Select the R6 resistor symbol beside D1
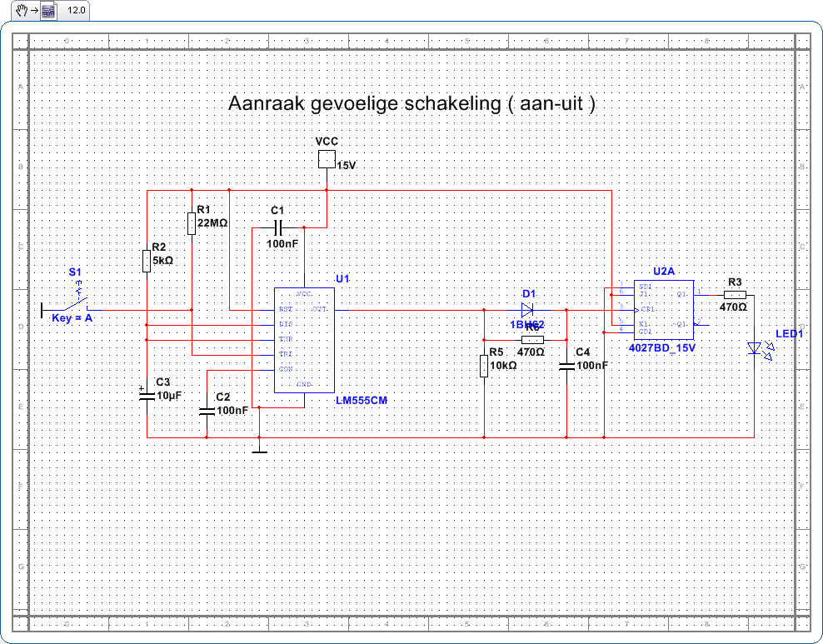The image size is (823, 644). [533, 339]
